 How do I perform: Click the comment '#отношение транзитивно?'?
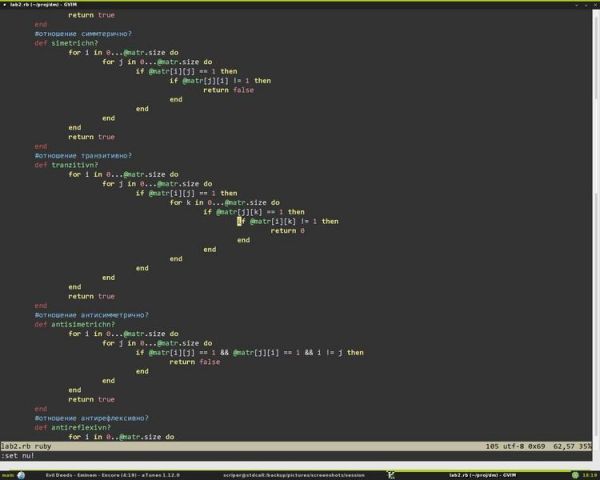pyautogui.click(x=83, y=155)
